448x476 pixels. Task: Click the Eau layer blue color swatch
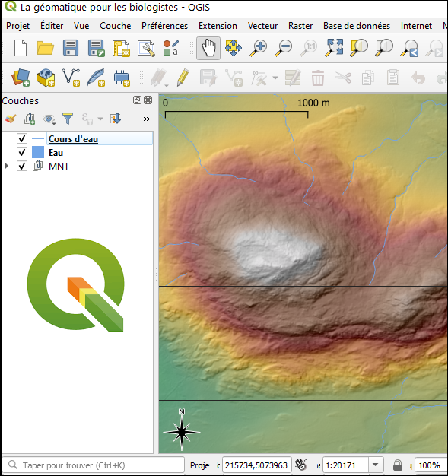(x=38, y=152)
